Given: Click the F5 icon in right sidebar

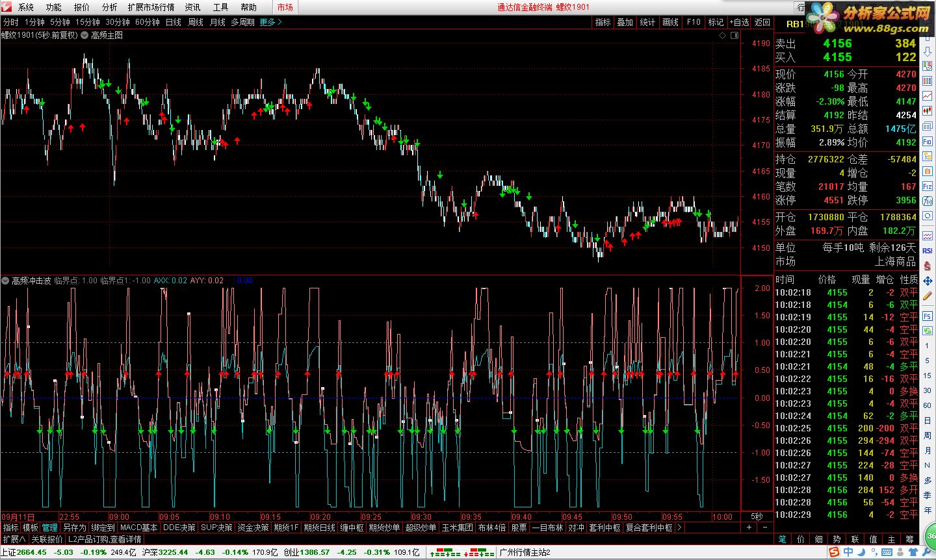Looking at the screenshot, I should coord(928,316).
